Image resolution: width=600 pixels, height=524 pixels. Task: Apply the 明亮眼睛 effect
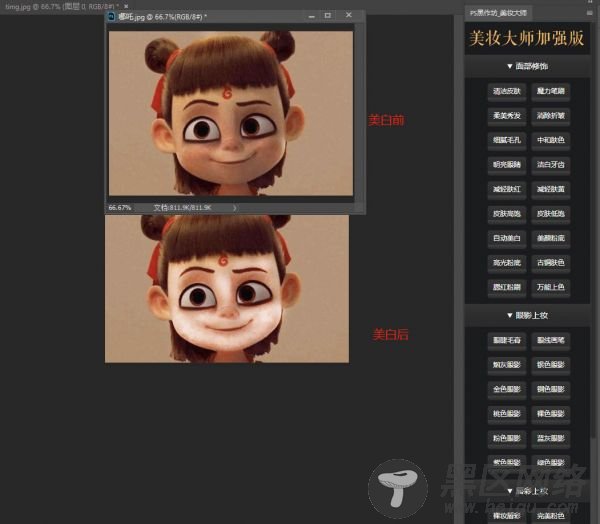tap(507, 165)
